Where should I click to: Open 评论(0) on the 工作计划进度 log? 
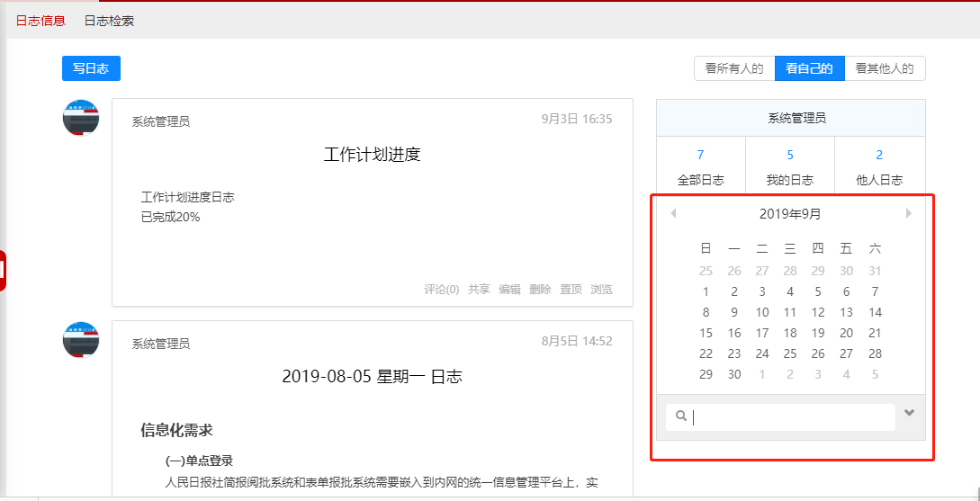click(441, 290)
